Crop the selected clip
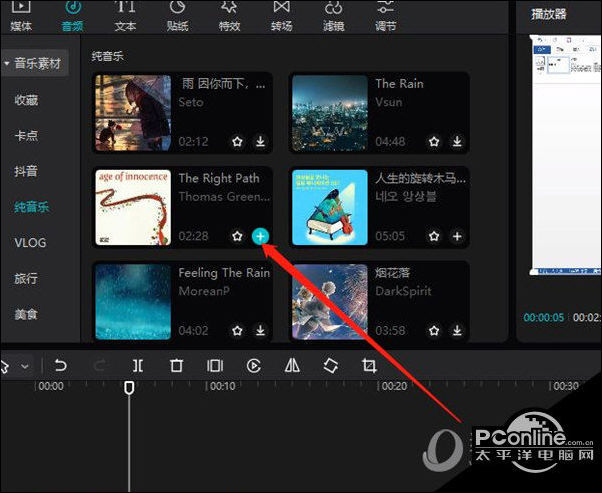Viewport: 602px width, 493px height. (x=369, y=366)
